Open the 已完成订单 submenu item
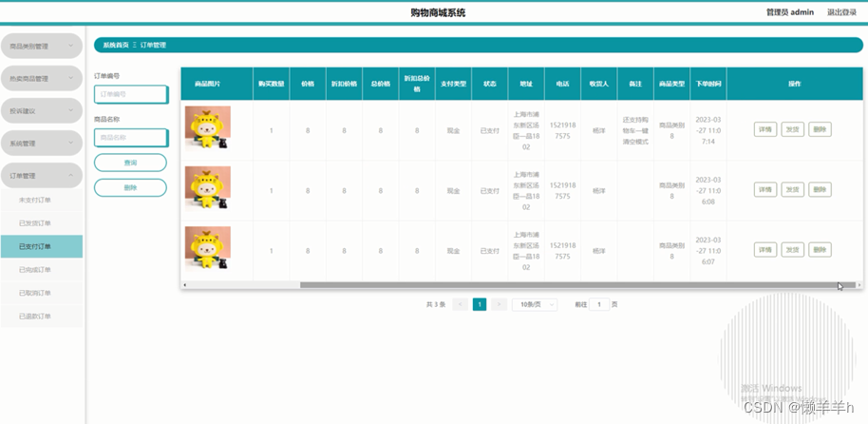This screenshot has width=868, height=424. point(42,270)
